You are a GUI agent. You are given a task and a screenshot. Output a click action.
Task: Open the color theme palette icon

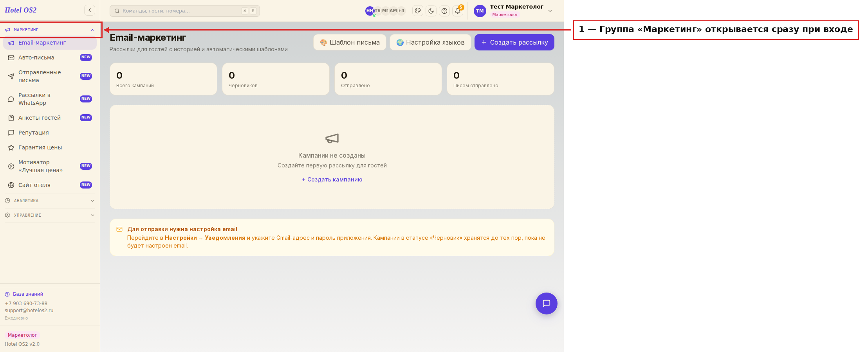tap(418, 11)
